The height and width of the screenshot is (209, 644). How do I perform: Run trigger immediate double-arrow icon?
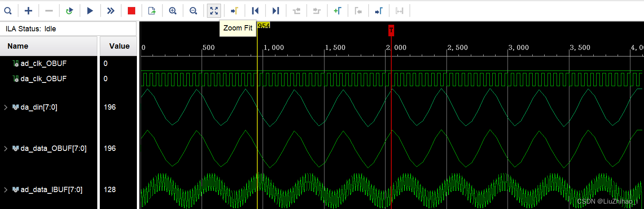[110, 11]
